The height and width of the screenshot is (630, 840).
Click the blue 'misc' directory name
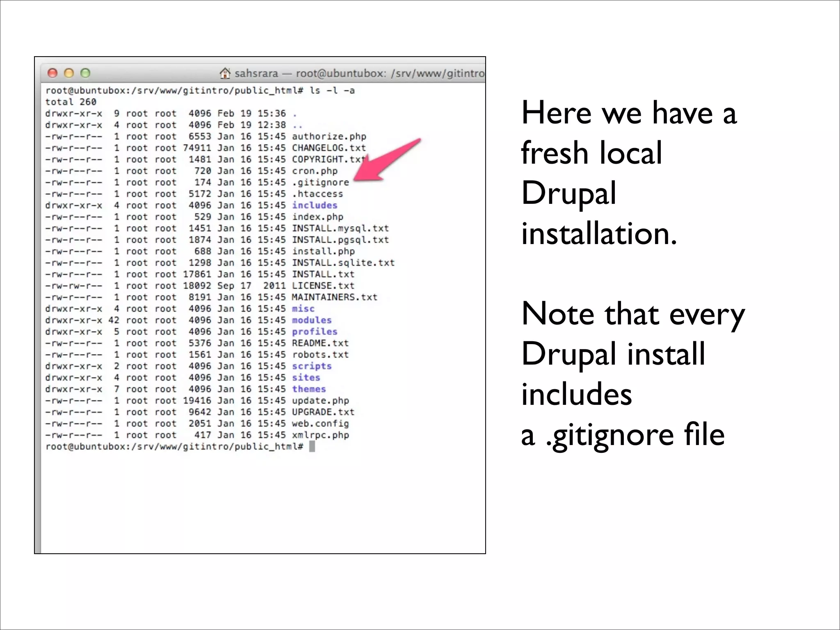coord(303,308)
